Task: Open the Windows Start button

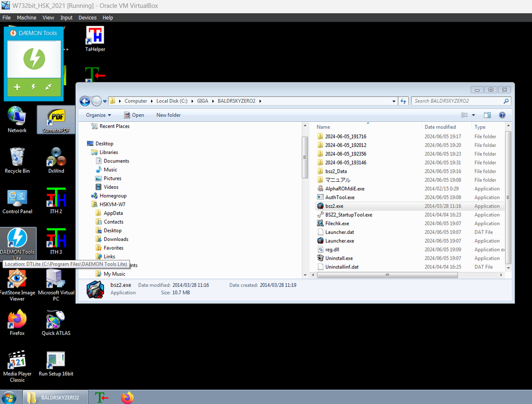Action: click(9, 397)
